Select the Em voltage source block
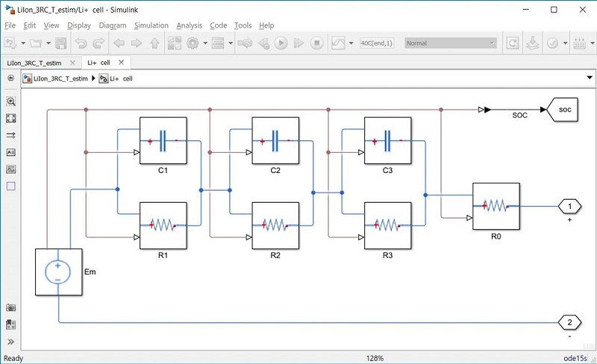Image resolution: width=597 pixels, height=364 pixels. point(57,272)
